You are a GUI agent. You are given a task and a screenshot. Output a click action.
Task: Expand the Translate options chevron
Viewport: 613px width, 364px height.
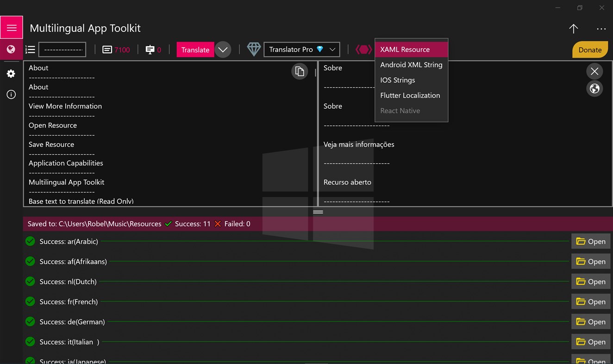click(223, 49)
